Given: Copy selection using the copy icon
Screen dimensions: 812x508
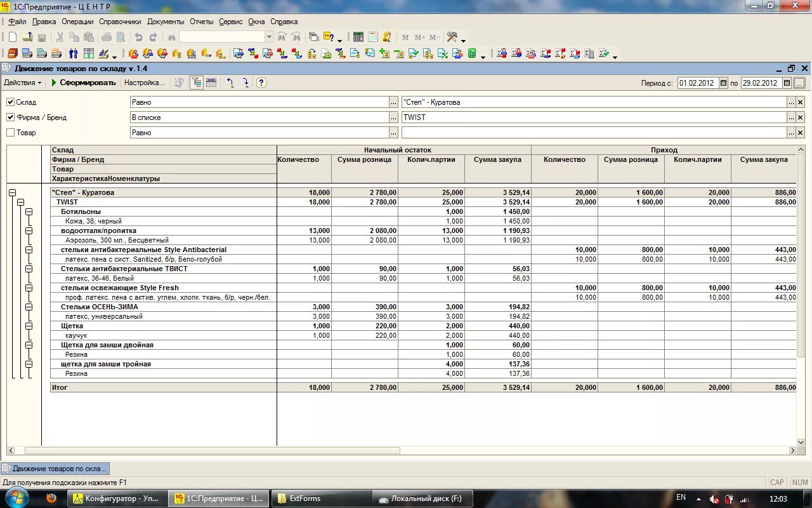Looking at the screenshot, I should (74, 37).
